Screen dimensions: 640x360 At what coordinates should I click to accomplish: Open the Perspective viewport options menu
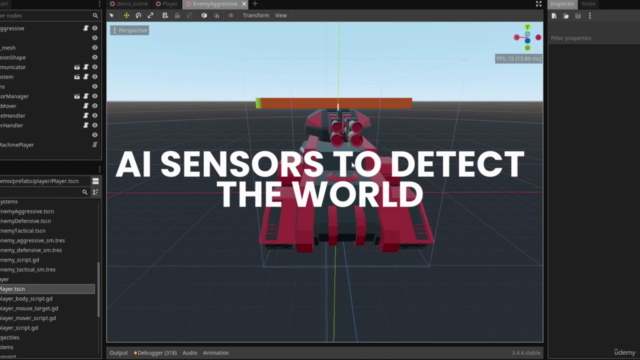click(130, 30)
